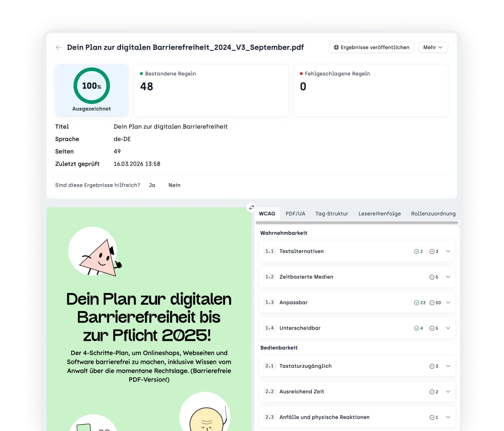Expand the Anpassbar section
This screenshot has width=504, height=431.
[x=448, y=302]
